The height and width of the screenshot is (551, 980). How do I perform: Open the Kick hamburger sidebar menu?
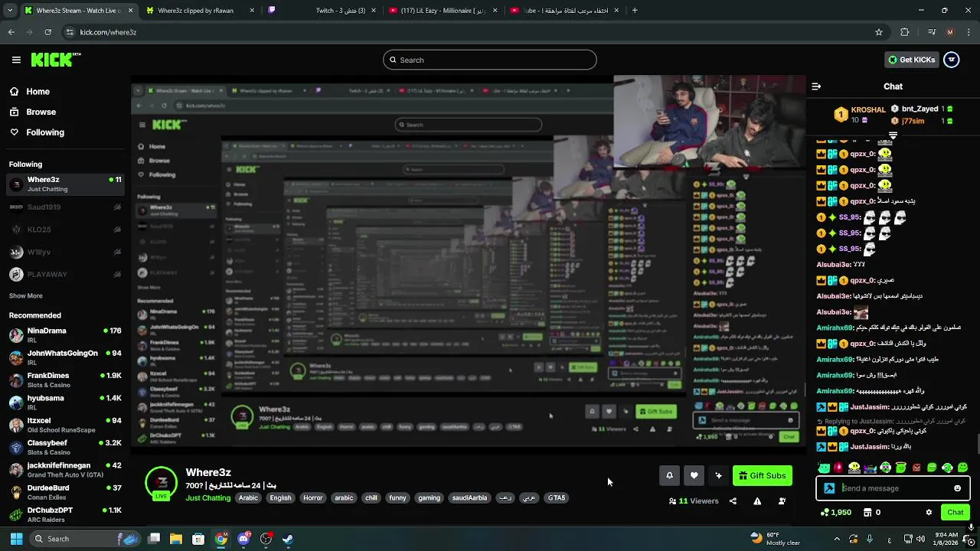coord(16,60)
